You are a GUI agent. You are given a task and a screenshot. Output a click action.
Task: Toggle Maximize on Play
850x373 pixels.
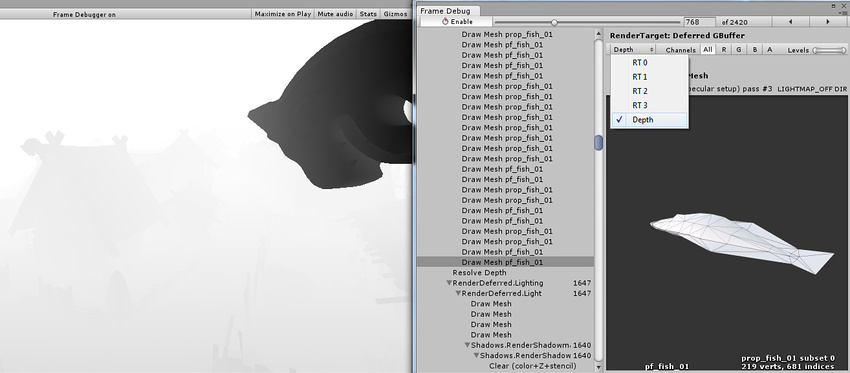(x=282, y=14)
